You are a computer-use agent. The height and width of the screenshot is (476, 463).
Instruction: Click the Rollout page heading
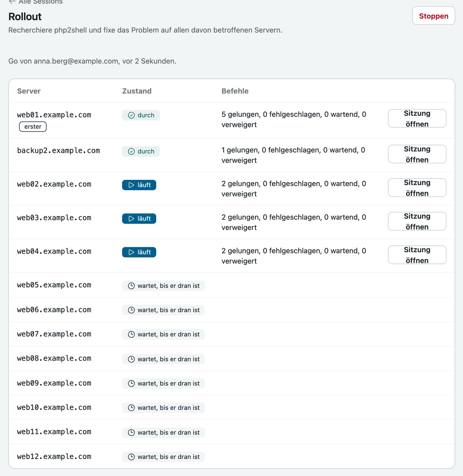coord(25,17)
